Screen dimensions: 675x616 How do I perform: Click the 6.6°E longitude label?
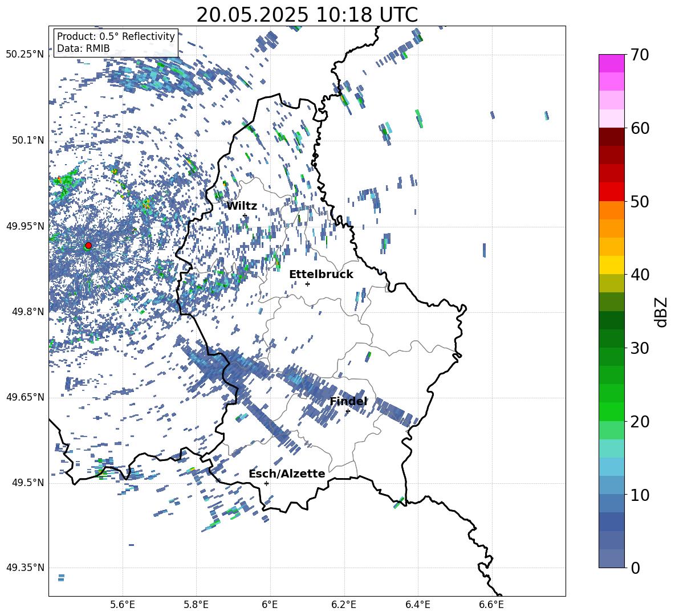point(491,605)
